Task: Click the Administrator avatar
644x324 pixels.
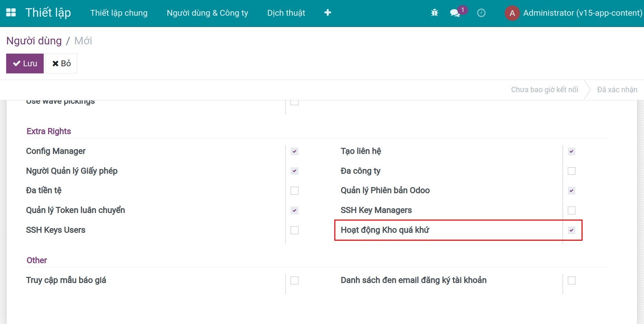Action: point(512,13)
